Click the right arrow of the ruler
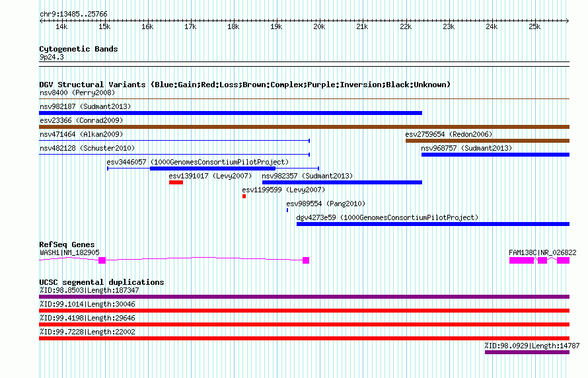588x378 pixels. click(568, 21)
